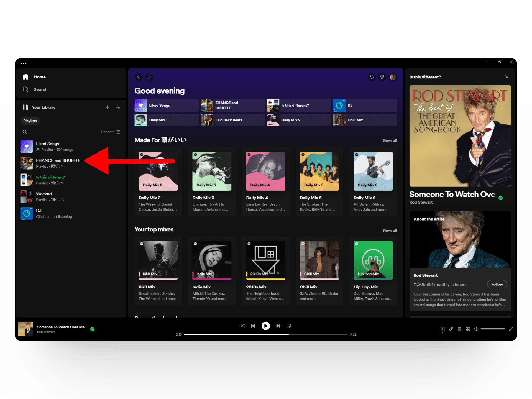
Task: Click the lyrics microphone icon
Action: tap(451, 329)
